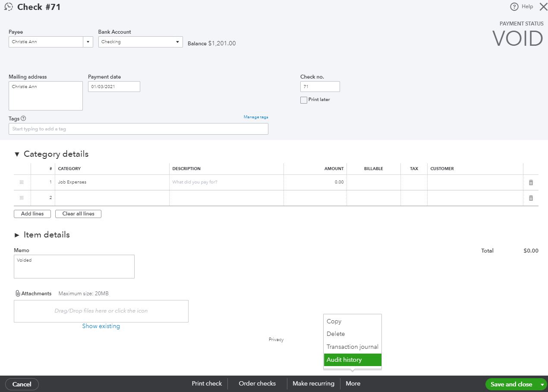Grab the drag handle for line 1
Image resolution: width=548 pixels, height=392 pixels.
click(x=22, y=183)
